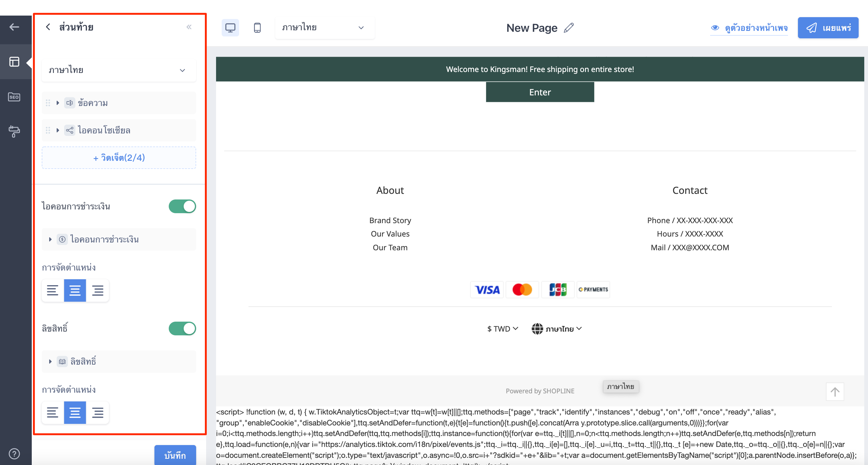This screenshot has width=868, height=465.
Task: Click the JCB payment icon in footer
Action: pyautogui.click(x=558, y=290)
